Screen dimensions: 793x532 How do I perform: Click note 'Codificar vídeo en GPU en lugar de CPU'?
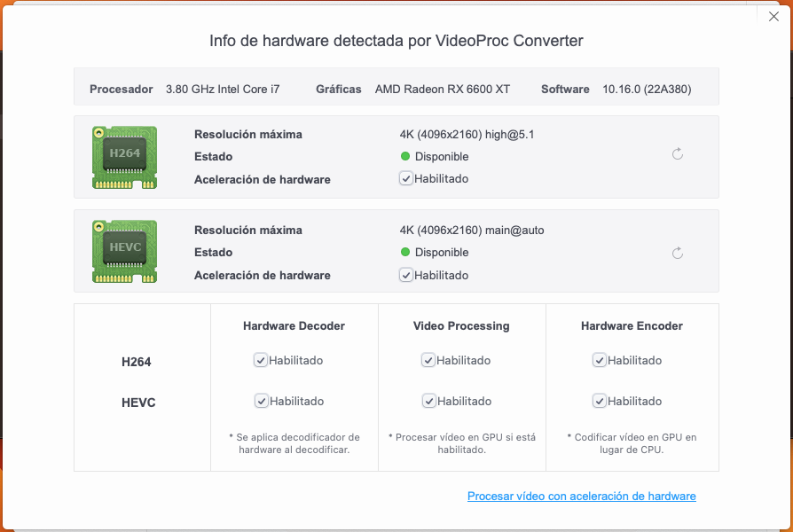(x=632, y=443)
